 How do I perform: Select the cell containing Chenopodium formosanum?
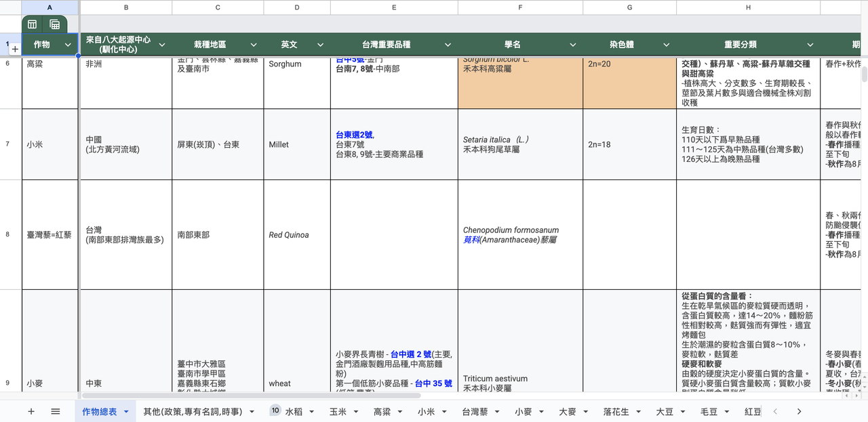coord(520,234)
